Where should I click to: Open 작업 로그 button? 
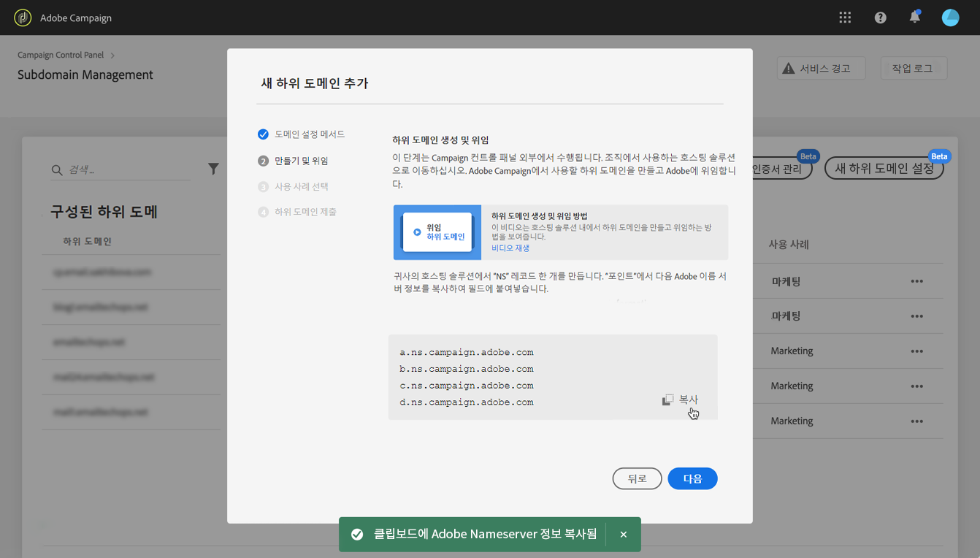(x=914, y=68)
